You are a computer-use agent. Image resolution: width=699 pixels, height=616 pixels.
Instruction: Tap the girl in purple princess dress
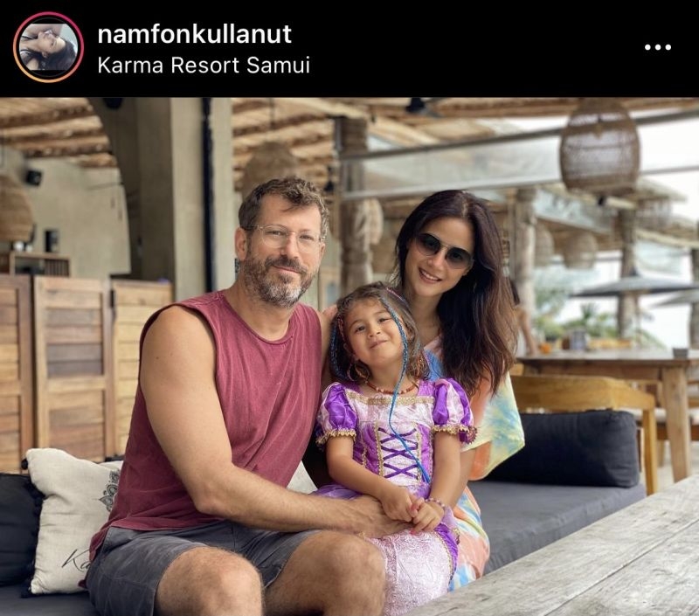[x=392, y=446]
